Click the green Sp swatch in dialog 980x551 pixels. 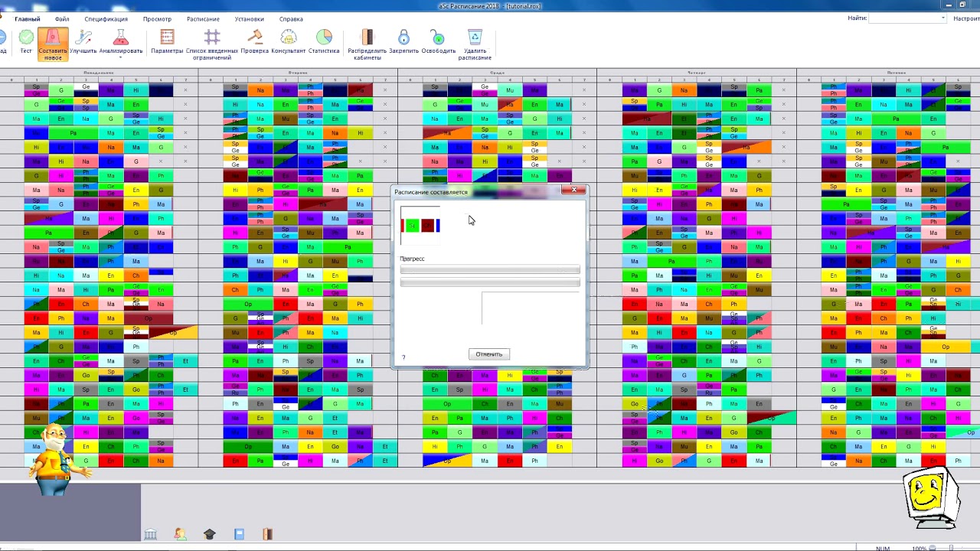coord(412,226)
